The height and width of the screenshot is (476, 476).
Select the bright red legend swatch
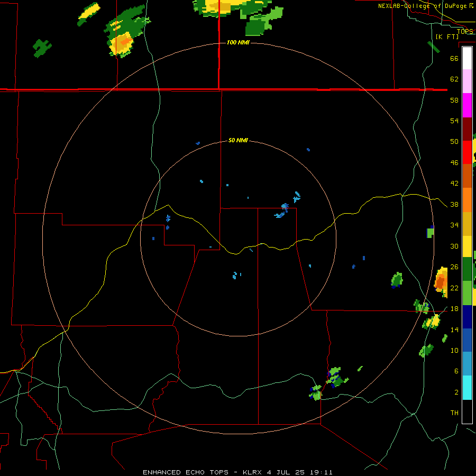467,152
